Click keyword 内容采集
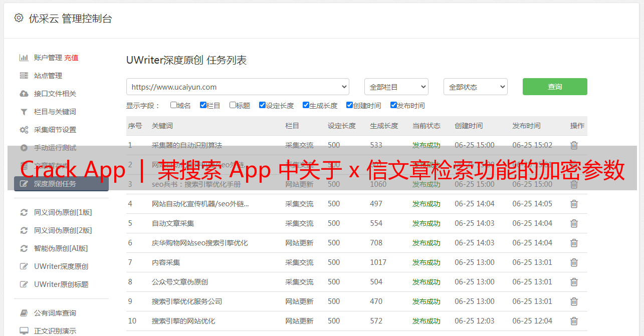 pos(166,262)
